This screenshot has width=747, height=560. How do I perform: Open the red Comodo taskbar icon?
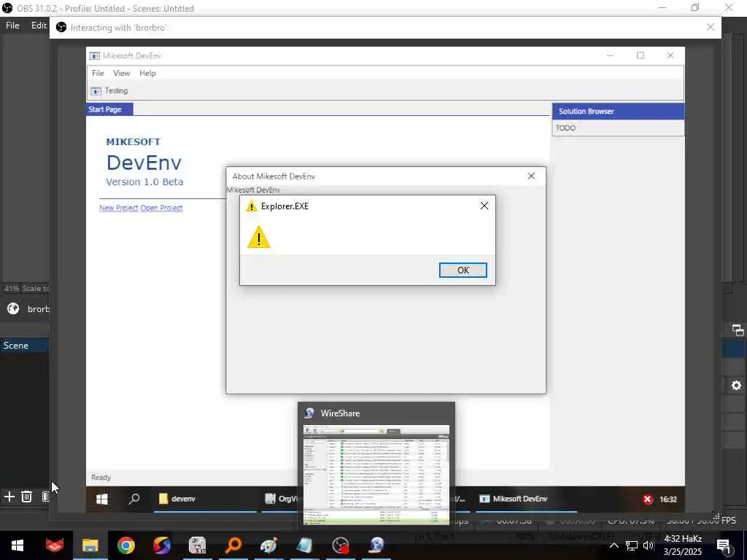point(54,545)
